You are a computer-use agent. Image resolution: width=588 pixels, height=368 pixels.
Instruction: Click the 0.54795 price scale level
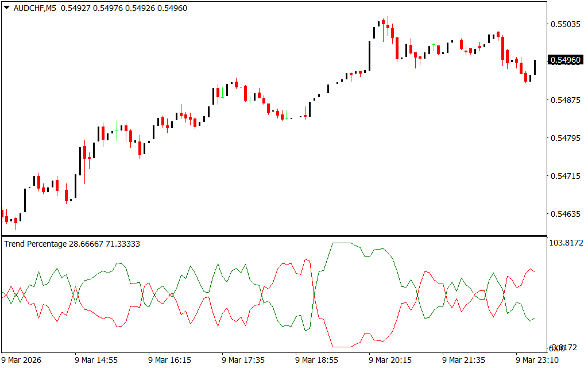point(566,138)
